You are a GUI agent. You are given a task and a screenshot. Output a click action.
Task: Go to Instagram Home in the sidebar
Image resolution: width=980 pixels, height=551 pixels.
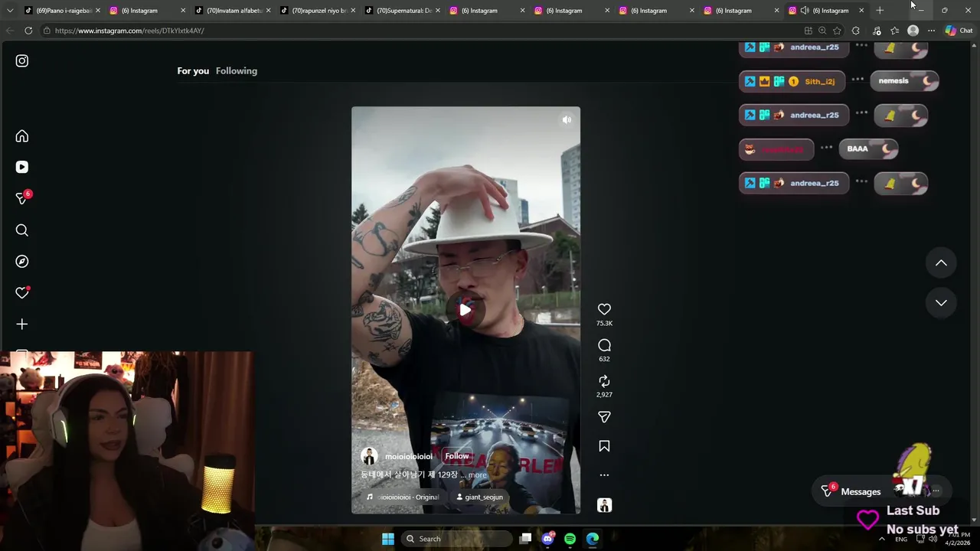tap(22, 136)
